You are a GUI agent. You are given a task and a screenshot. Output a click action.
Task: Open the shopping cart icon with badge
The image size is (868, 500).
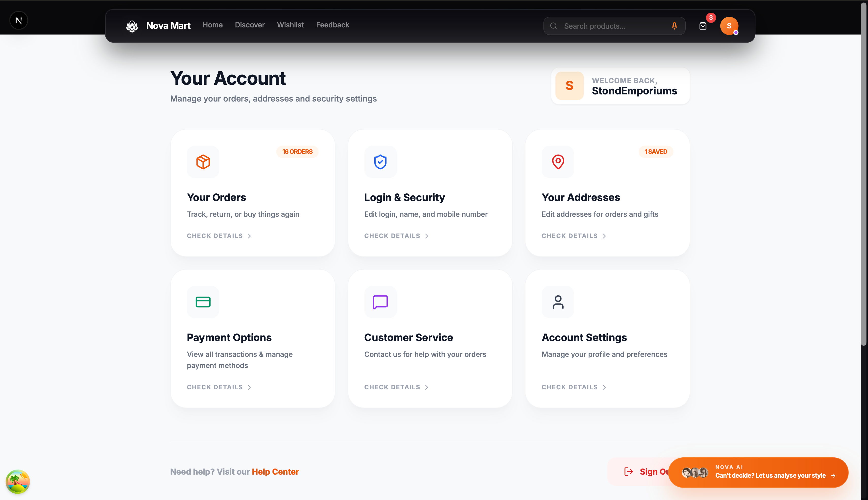[x=703, y=26]
